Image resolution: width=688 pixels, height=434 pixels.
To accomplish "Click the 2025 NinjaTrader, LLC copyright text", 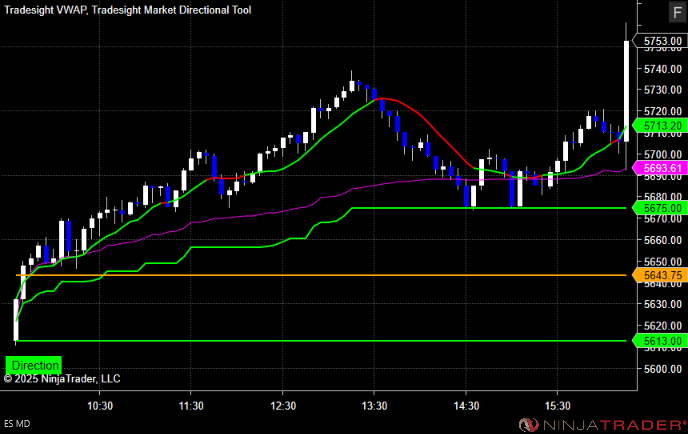I will tap(62, 379).
